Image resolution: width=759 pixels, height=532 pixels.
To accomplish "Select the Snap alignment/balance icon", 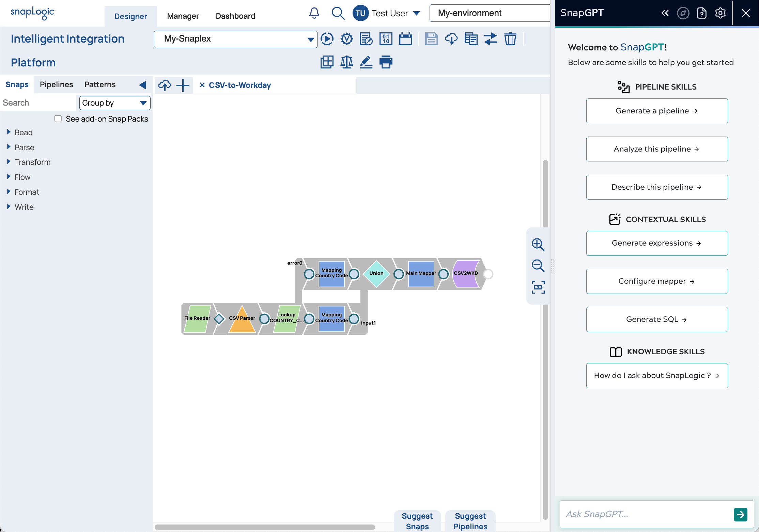I will [346, 62].
